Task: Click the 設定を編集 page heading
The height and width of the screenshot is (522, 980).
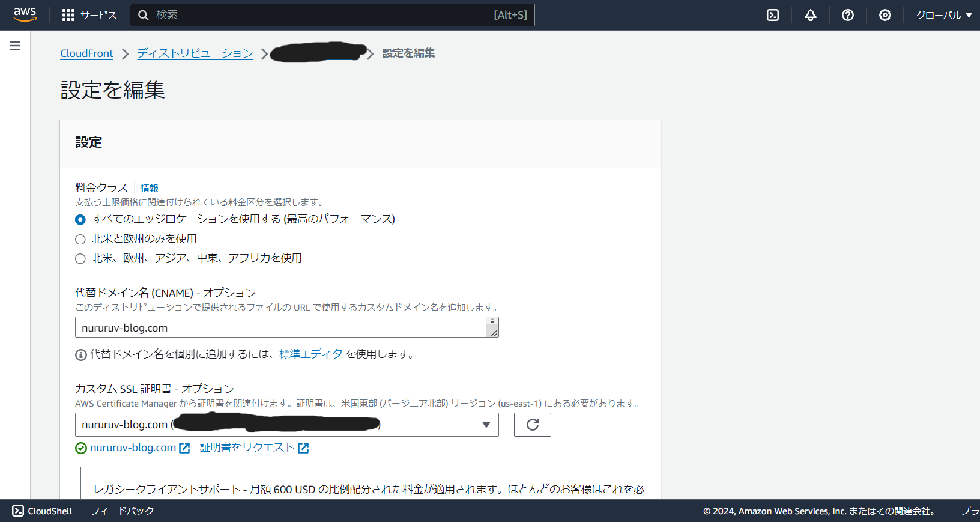Action: [112, 90]
